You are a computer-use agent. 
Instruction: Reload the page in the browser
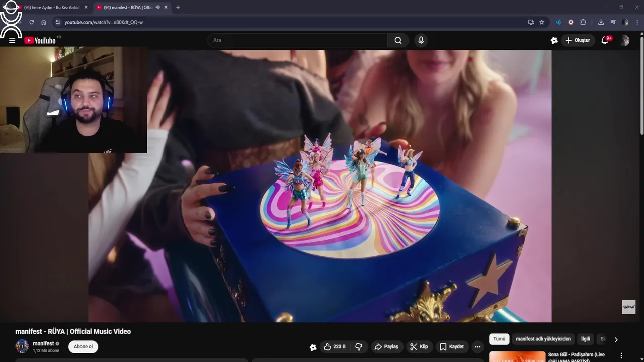[x=31, y=22]
